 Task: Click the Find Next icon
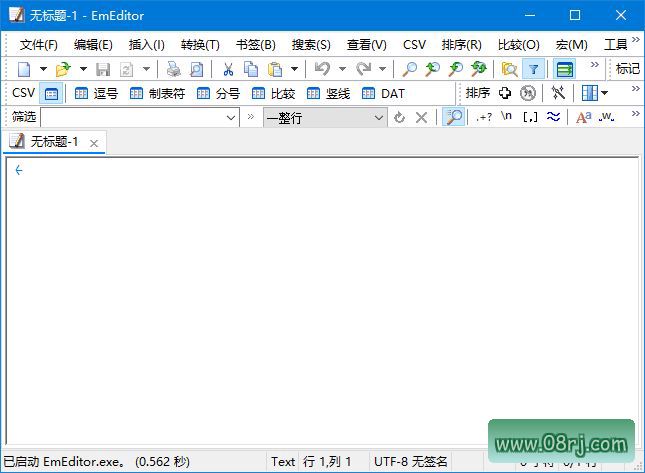click(455, 69)
